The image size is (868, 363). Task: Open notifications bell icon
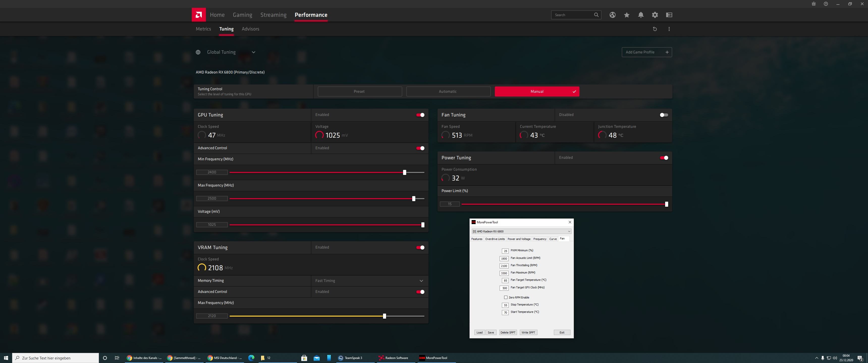click(641, 15)
